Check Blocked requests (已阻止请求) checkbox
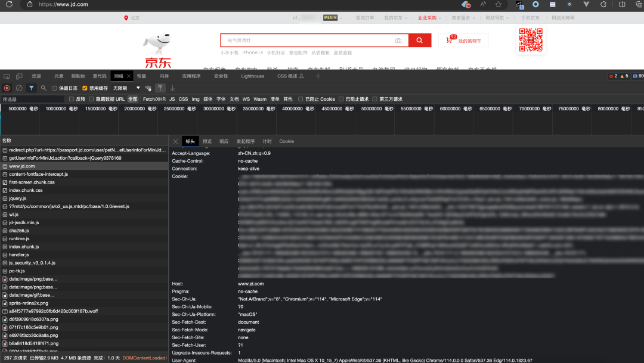The height and width of the screenshot is (363, 644). 341,99
